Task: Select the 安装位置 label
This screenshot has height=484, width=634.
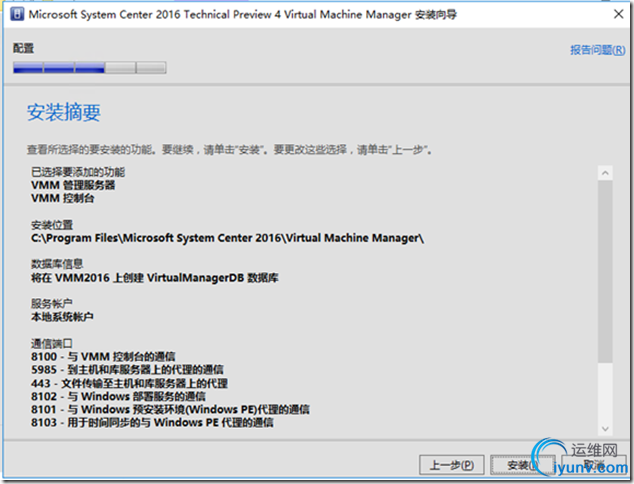Action: tap(52, 225)
